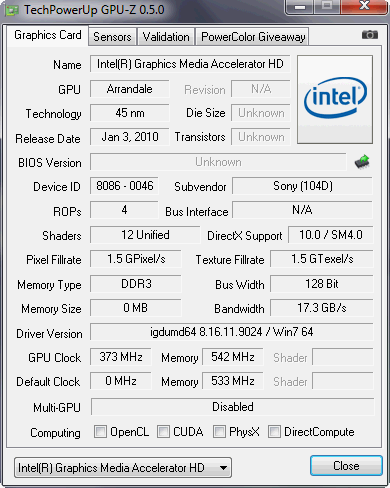The width and height of the screenshot is (390, 488).
Task: Click the Bandwidth field 17.3 GB/s
Action: point(322,308)
